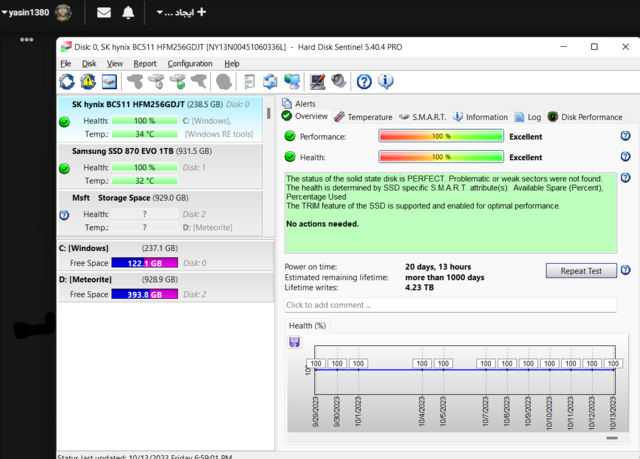Switch to the Disk Performance tab
The width and height of the screenshot is (640, 459).
tap(585, 117)
